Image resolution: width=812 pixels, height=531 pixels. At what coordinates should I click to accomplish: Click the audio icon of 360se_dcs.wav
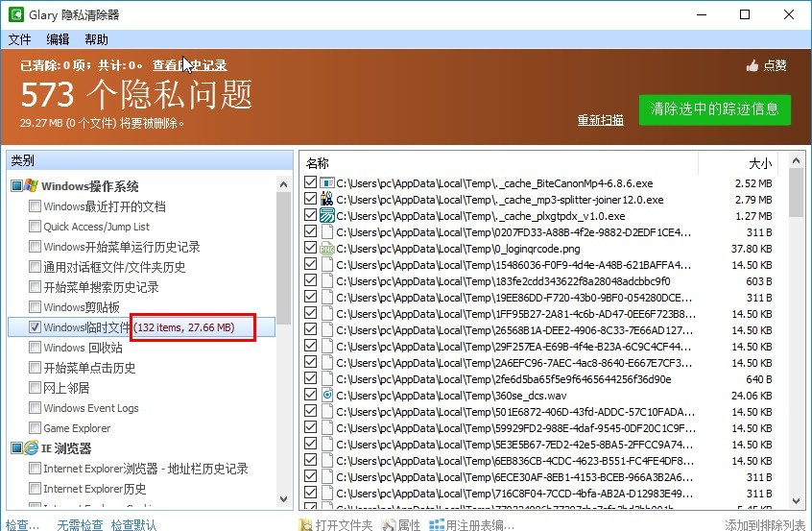pos(326,396)
